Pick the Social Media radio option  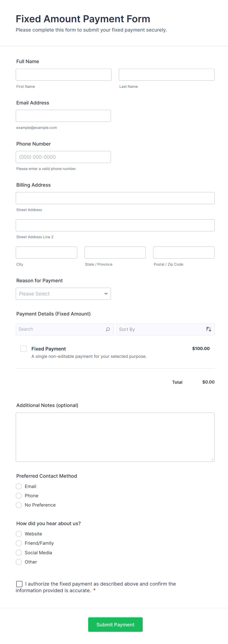pos(19,553)
